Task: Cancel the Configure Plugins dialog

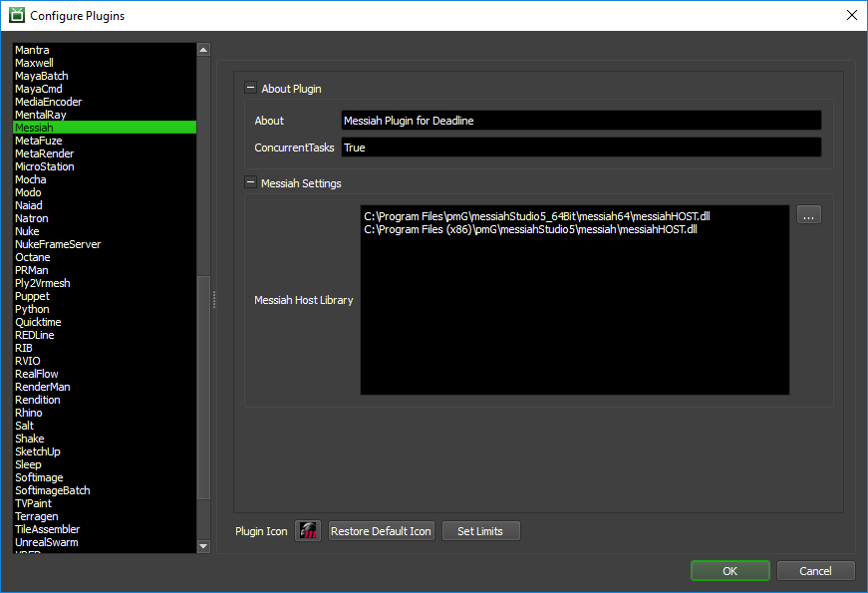Action: click(x=815, y=571)
